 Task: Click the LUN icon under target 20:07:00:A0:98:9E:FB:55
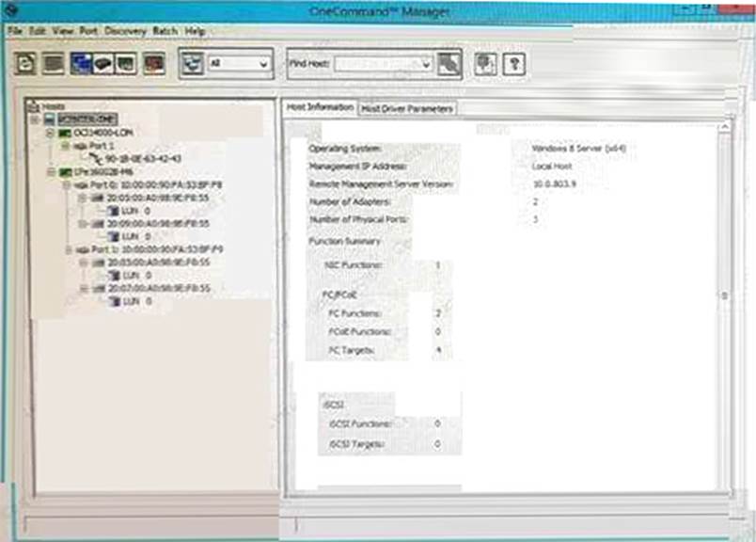point(115,302)
